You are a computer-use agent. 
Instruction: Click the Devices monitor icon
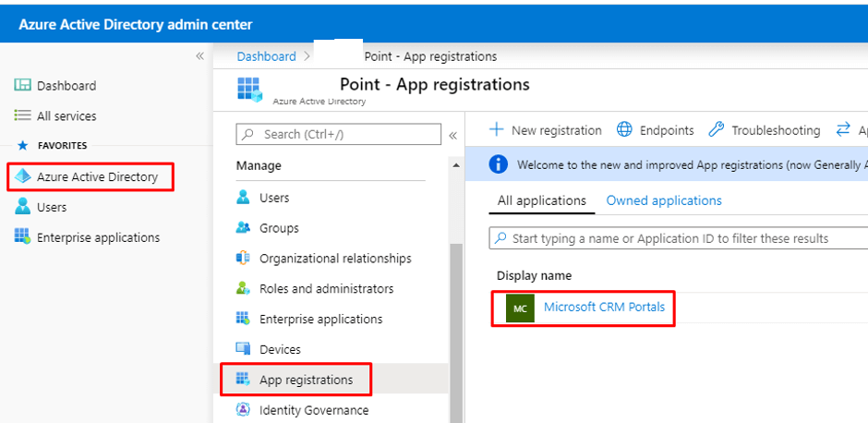(243, 349)
